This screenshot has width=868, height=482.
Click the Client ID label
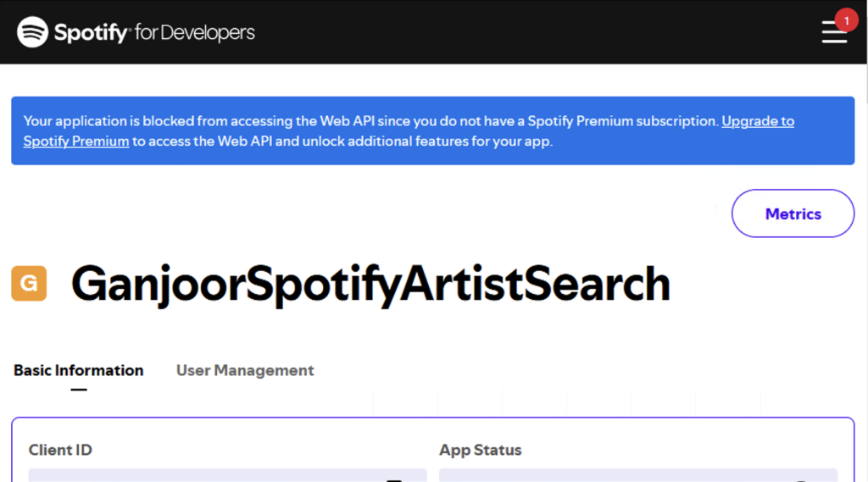point(60,450)
